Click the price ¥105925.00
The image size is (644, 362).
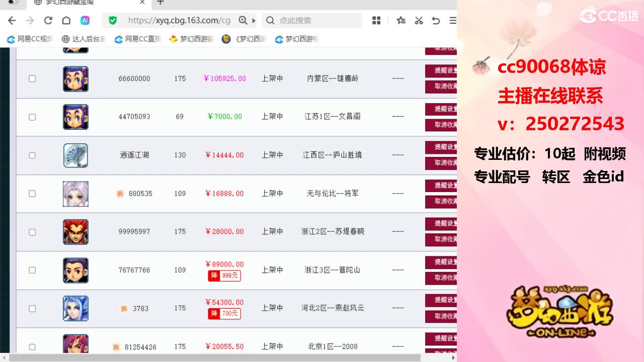(225, 79)
